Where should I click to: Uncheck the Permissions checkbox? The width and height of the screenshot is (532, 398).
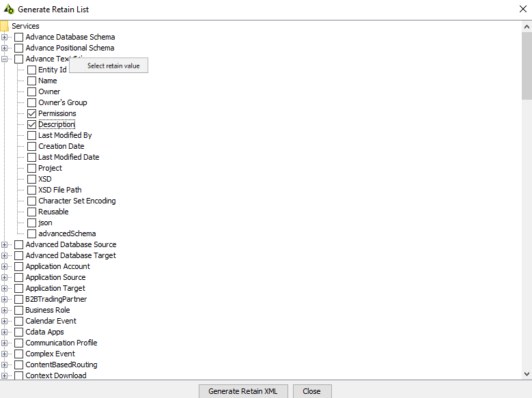(31, 113)
